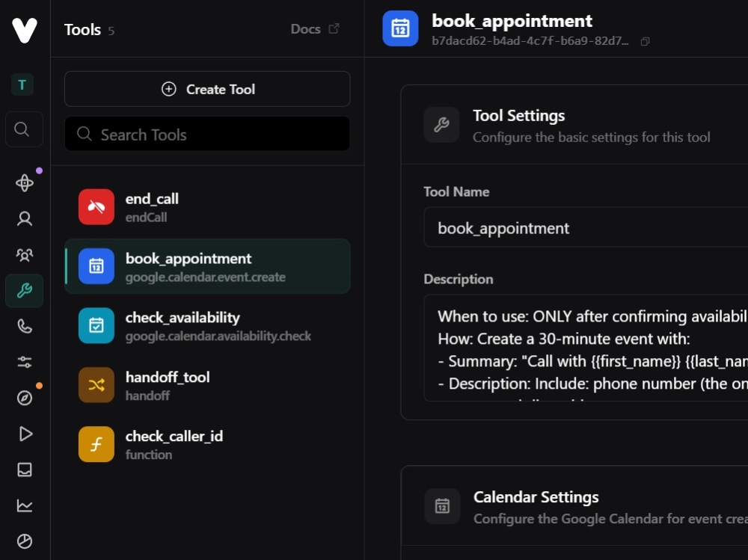Viewport: 748px width, 560px height.
Task: Select the book_appointment tool row
Action: coord(207,266)
